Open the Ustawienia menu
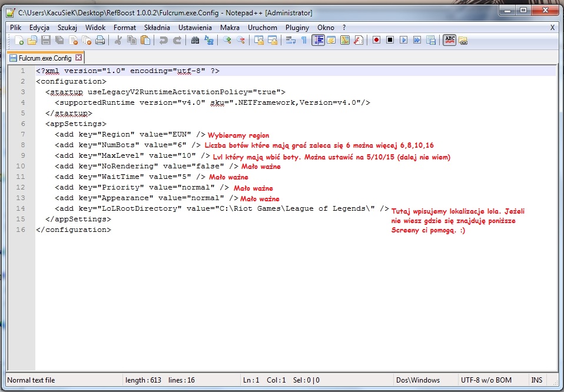564x392 pixels. pos(195,27)
